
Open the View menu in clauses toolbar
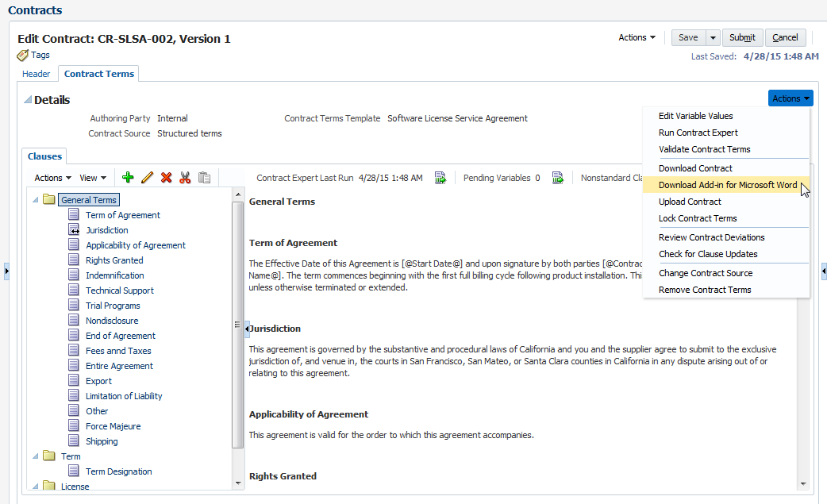pyautogui.click(x=93, y=178)
